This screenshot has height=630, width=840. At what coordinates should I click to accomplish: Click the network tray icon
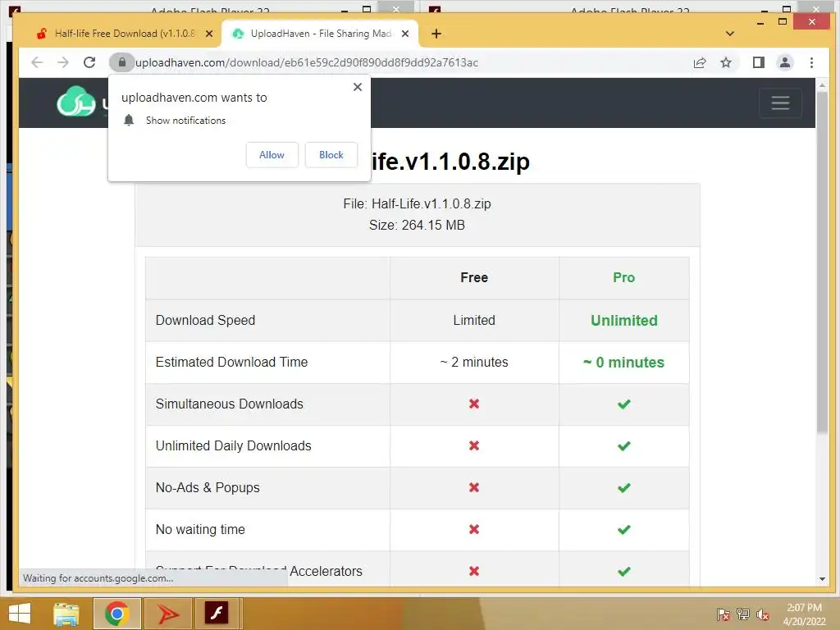click(x=743, y=614)
